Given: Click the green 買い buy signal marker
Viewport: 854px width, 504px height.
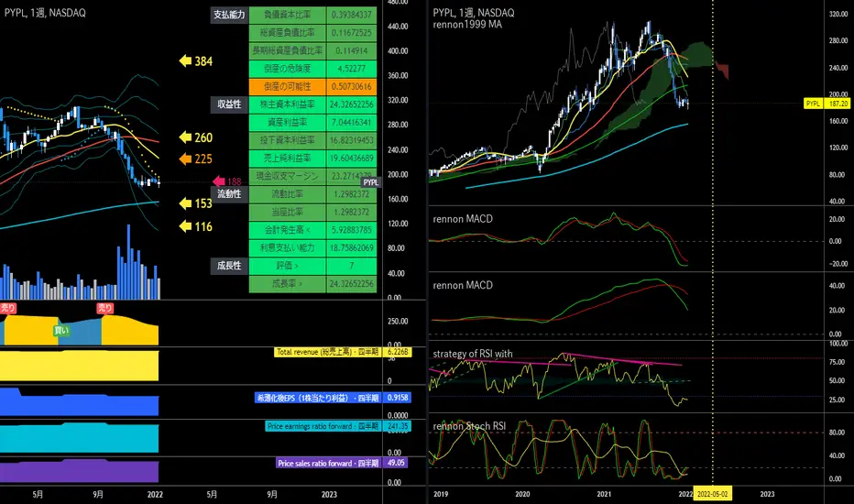Looking at the screenshot, I should 61,331.
